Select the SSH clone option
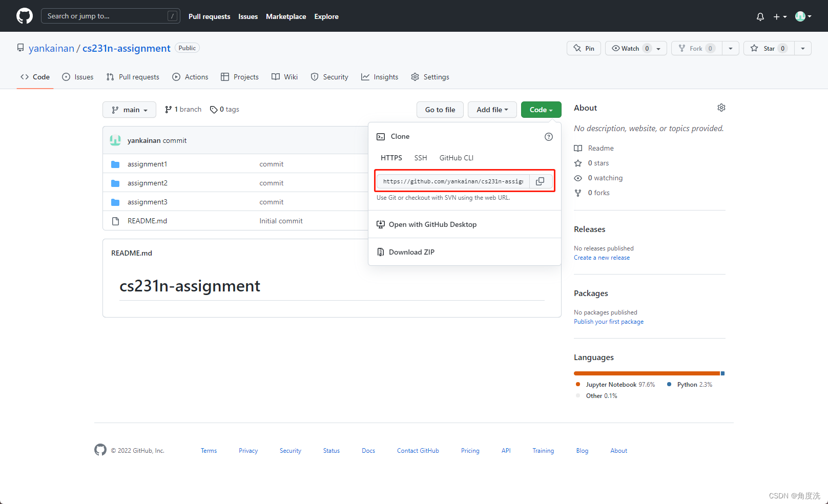828x504 pixels. tap(421, 158)
